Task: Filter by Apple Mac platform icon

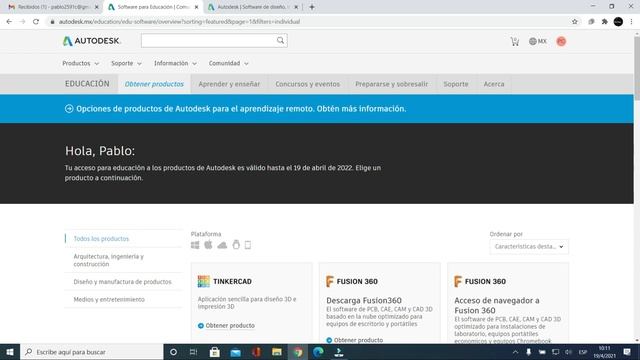Action: click(208, 244)
